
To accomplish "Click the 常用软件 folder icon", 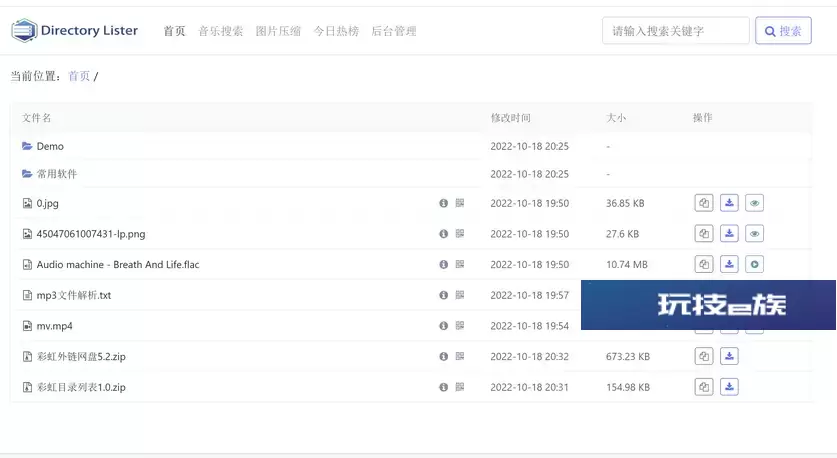I will click(27, 173).
